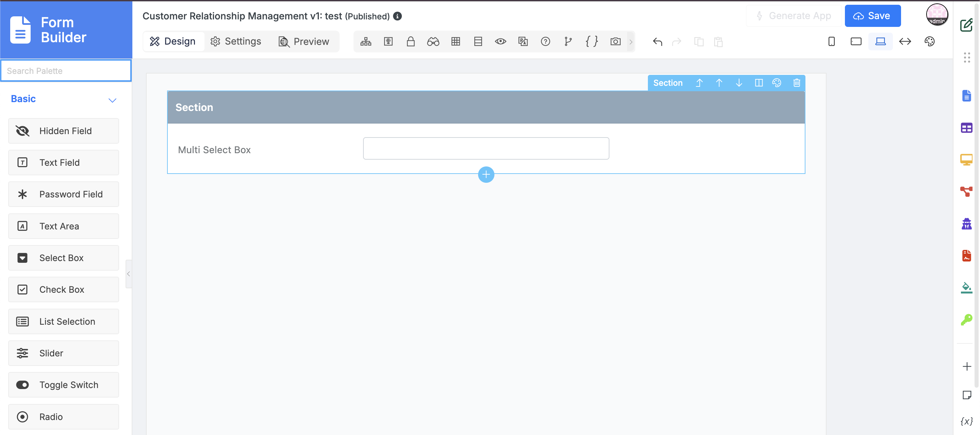Switch to tablet view icon
The height and width of the screenshot is (435, 980).
[856, 42]
